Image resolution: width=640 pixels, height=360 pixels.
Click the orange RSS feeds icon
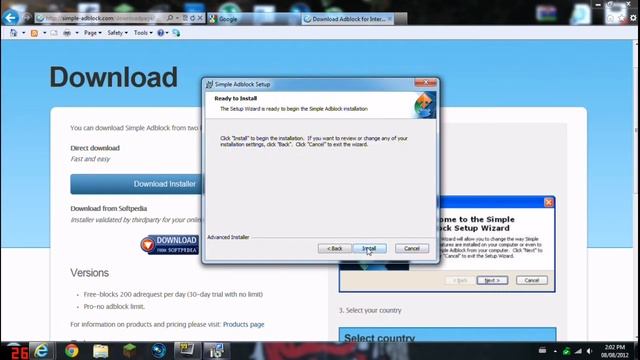click(x=34, y=33)
